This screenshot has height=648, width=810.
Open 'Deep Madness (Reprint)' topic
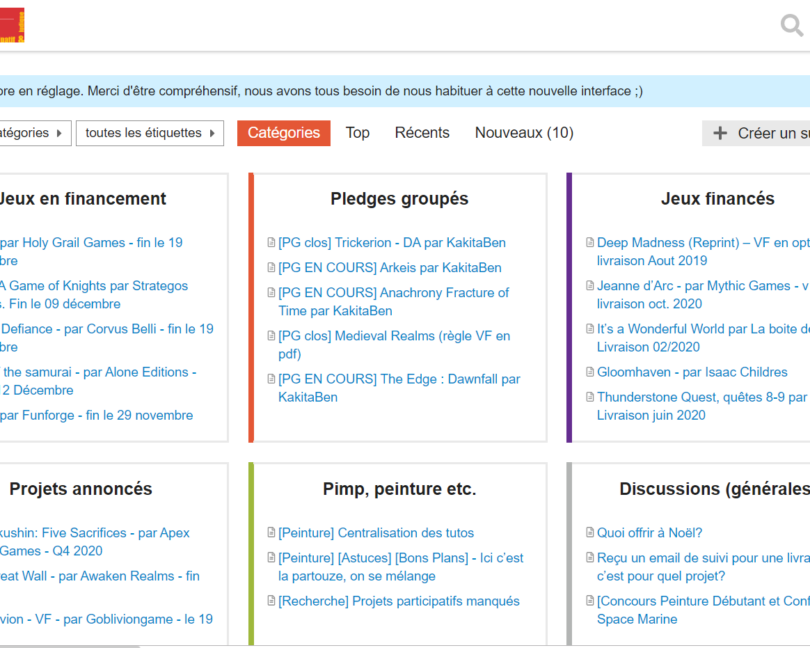pyautogui.click(x=703, y=252)
